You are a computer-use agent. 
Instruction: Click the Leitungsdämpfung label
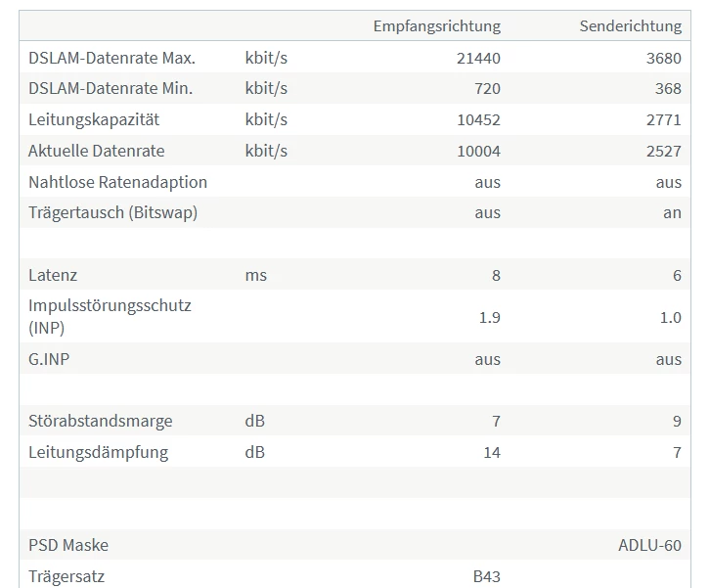click(x=98, y=453)
